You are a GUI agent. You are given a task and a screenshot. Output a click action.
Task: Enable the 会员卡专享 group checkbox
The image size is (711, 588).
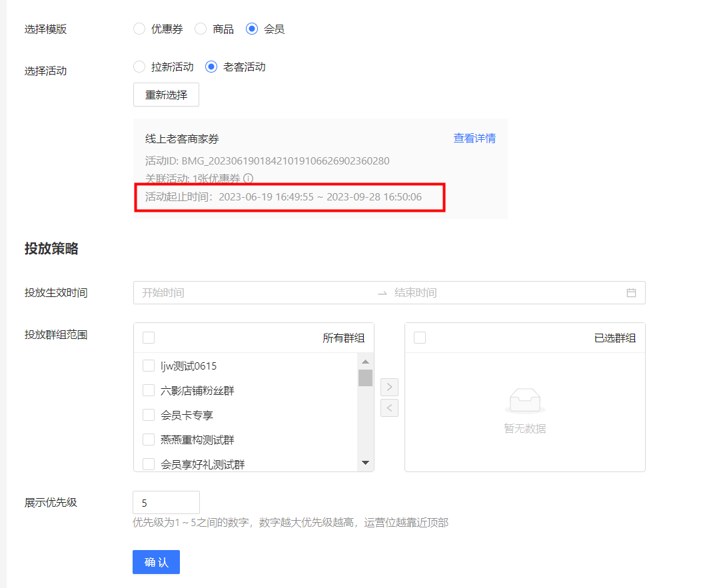point(149,415)
